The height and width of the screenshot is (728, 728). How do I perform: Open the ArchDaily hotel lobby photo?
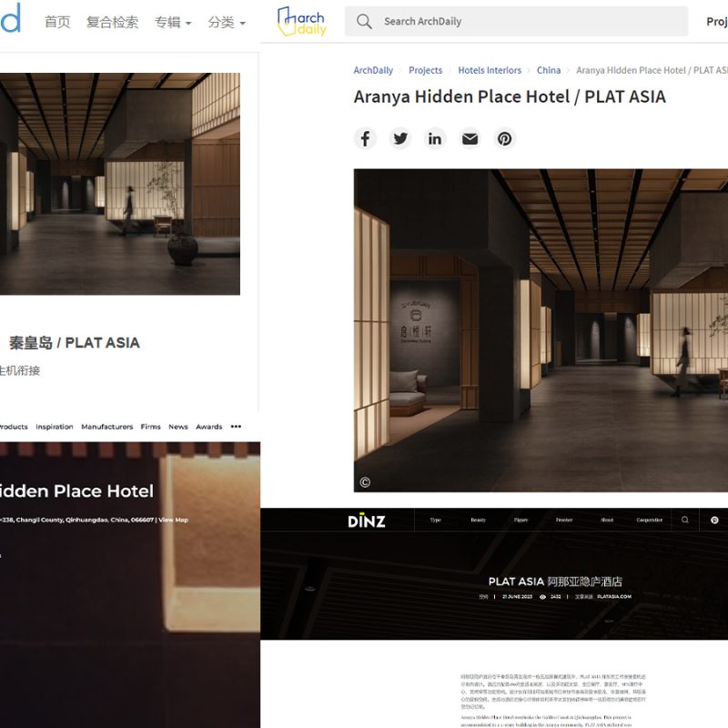pyautogui.click(x=541, y=329)
